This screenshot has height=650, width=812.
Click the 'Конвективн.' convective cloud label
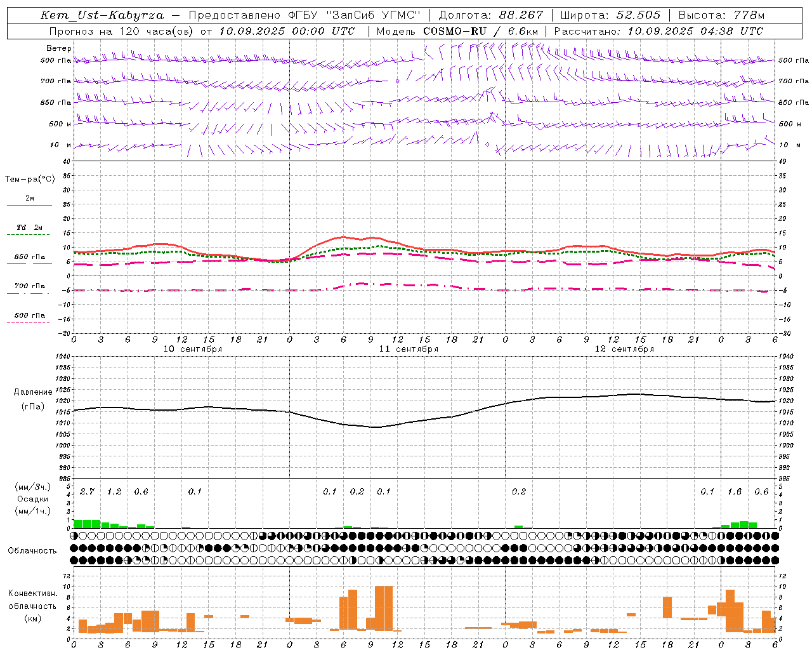[33, 594]
